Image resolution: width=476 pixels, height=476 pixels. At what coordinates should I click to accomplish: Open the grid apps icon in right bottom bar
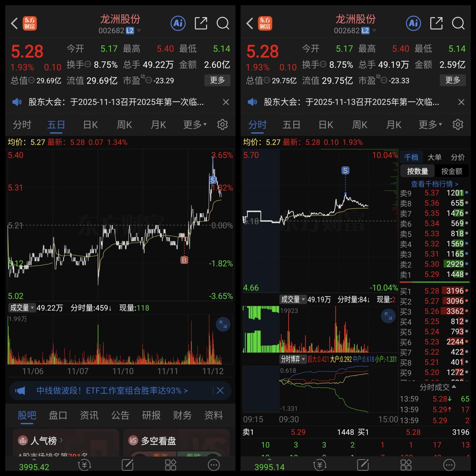(x=406, y=465)
